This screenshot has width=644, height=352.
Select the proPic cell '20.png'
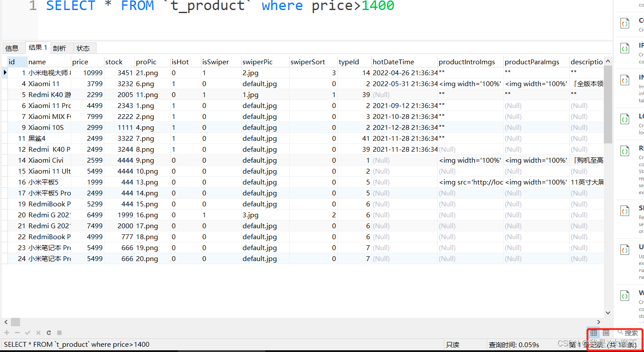click(152, 258)
